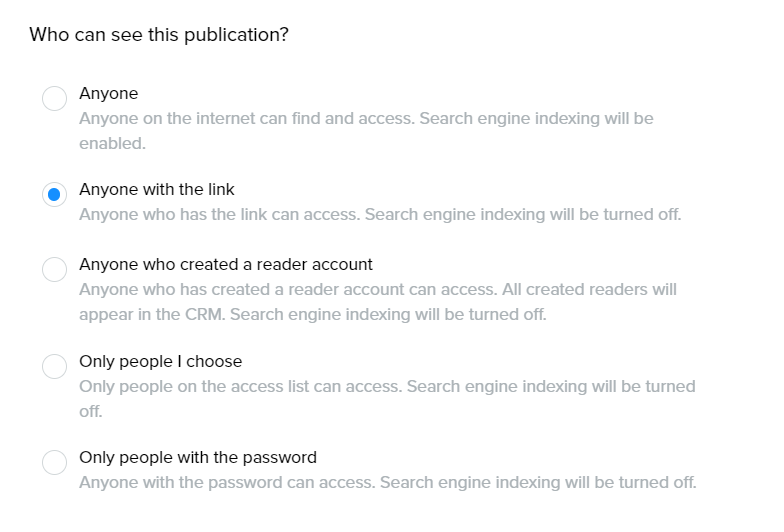Click "Only people with the password" label text
784x532 pixels.
198,457
